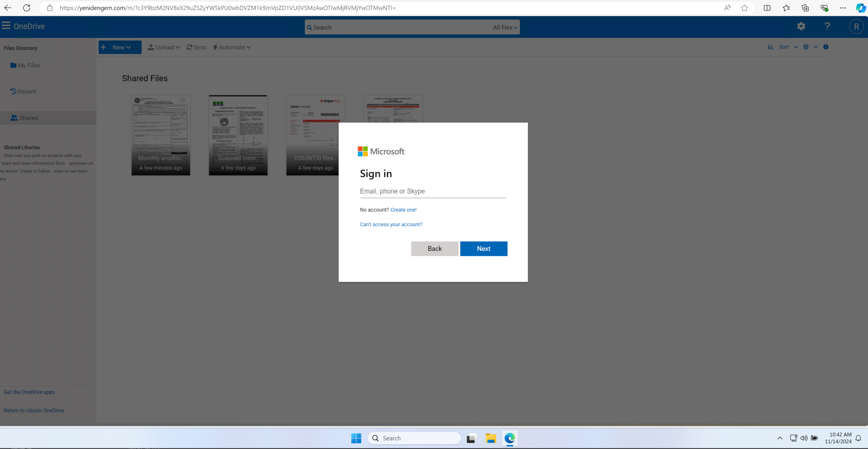Click the sort order icon beside Sort

(770, 47)
